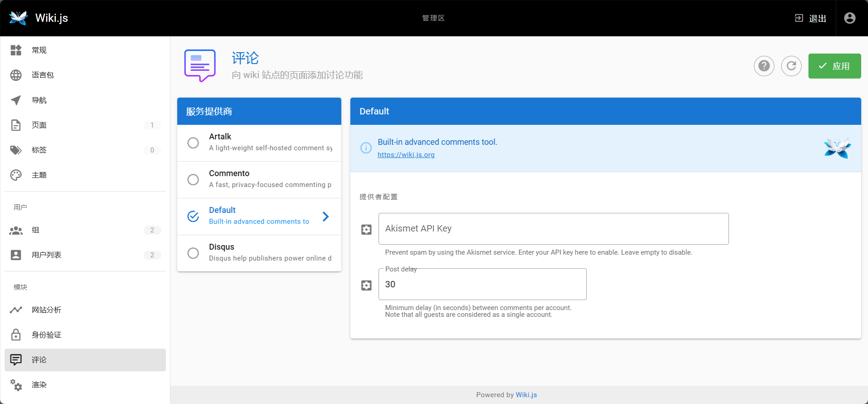Click the gear icon beside Post delay
Image resolution: width=868 pixels, height=404 pixels.
pyautogui.click(x=366, y=286)
